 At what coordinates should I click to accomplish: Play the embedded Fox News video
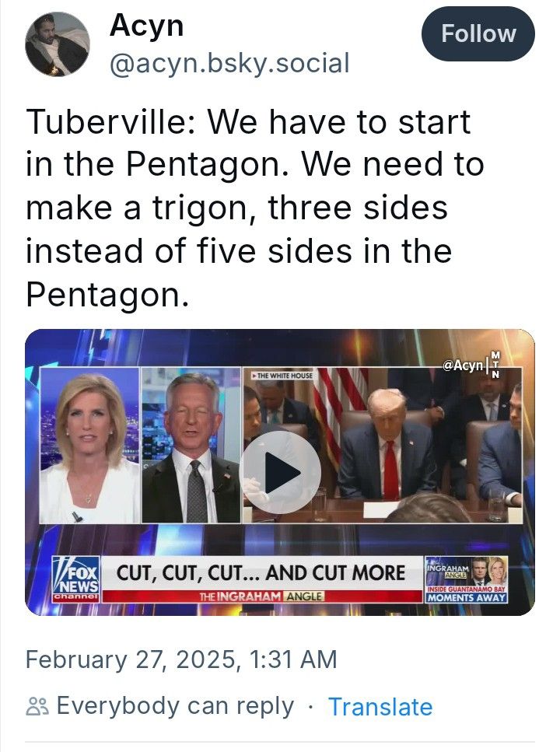(x=282, y=472)
